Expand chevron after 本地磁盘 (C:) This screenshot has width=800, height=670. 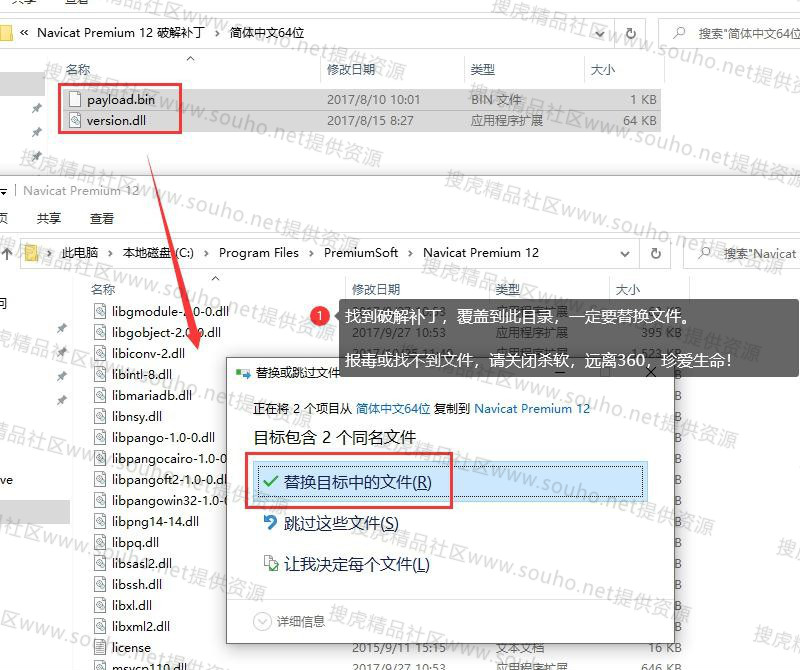[x=206, y=253]
